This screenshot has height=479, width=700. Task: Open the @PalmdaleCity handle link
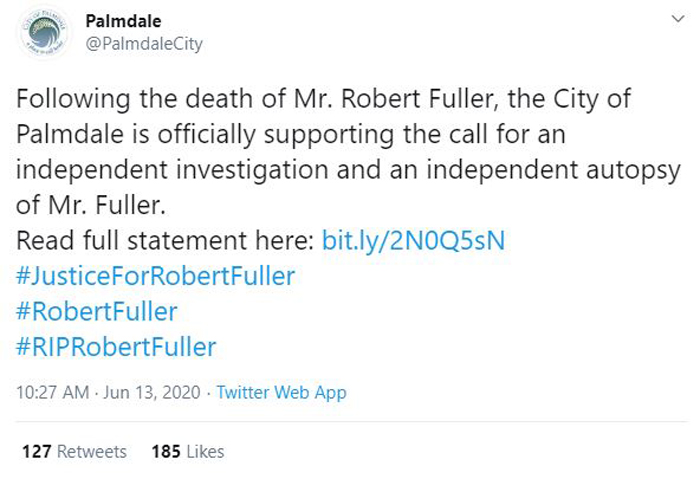tap(144, 44)
